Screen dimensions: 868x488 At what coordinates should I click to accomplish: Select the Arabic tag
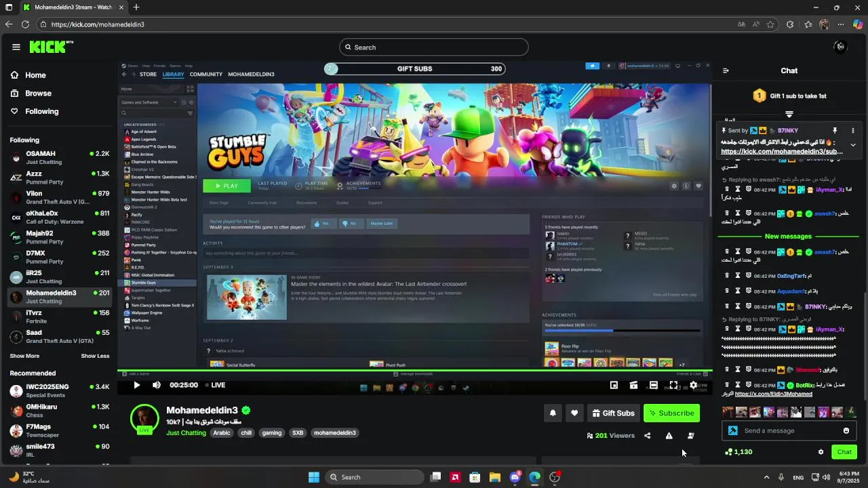[x=222, y=433]
